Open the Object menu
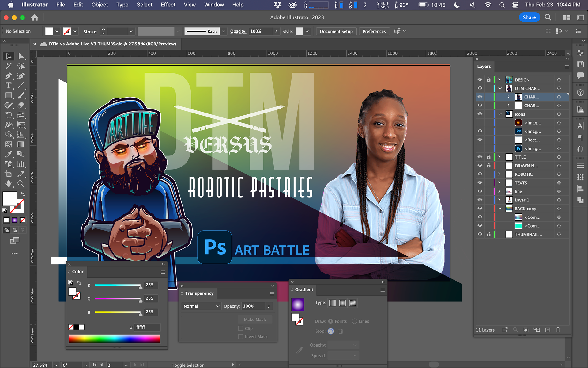Viewport: 588px width, 368px height. click(x=100, y=5)
